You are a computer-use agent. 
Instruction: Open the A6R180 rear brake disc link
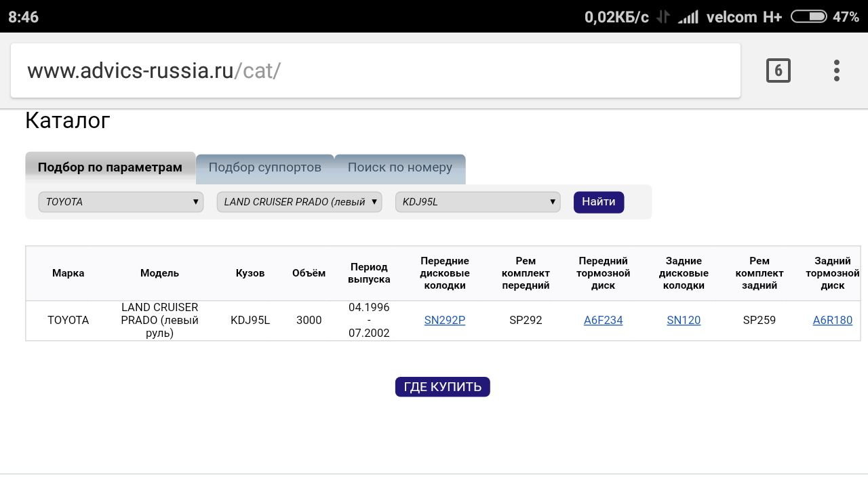point(833,321)
